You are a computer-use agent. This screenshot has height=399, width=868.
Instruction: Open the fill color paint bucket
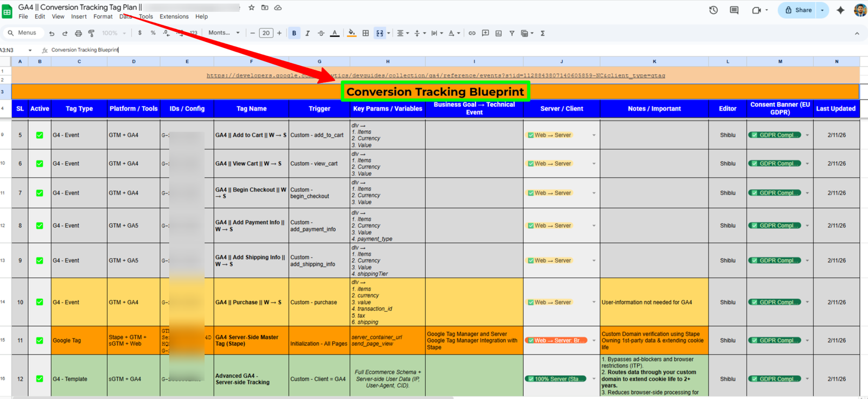352,33
